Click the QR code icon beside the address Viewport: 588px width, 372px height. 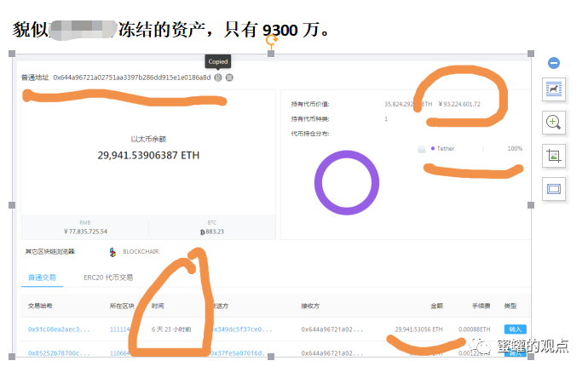coord(229,77)
